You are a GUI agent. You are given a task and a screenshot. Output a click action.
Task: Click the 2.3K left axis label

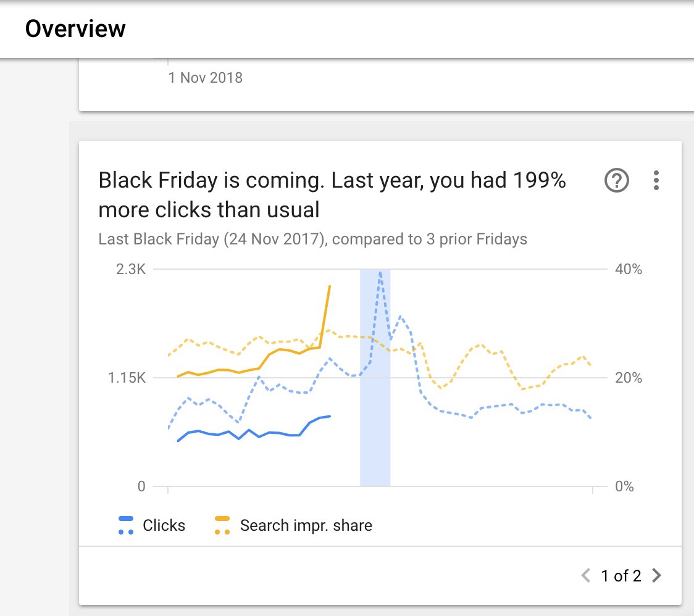pyautogui.click(x=130, y=269)
